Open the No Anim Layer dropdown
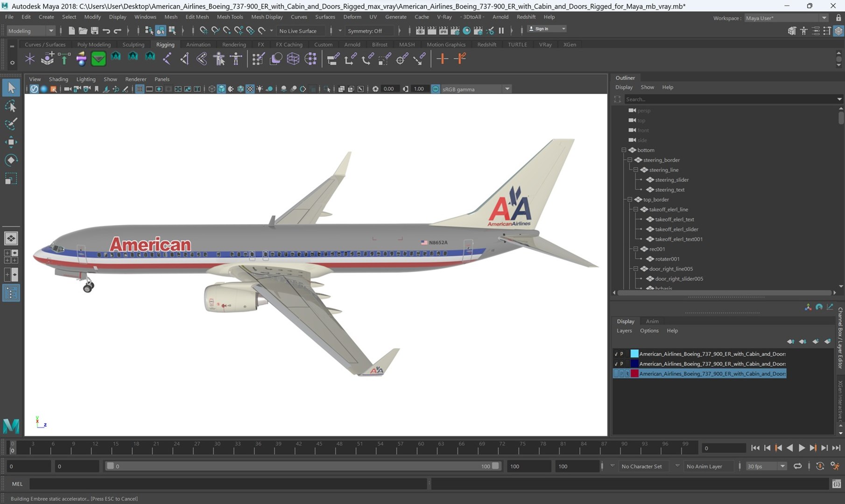Image resolution: width=845 pixels, height=504 pixels. coord(708,466)
